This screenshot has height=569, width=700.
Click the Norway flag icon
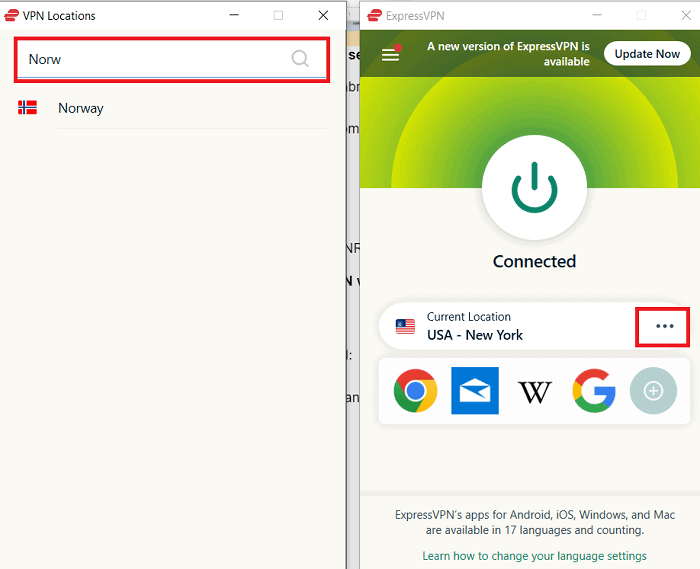coord(28,107)
